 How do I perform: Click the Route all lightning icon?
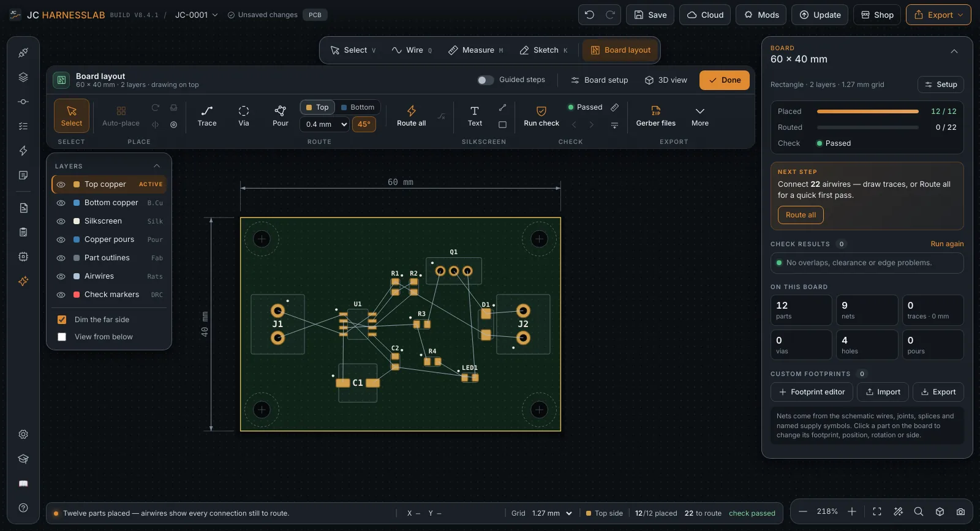[x=412, y=111]
